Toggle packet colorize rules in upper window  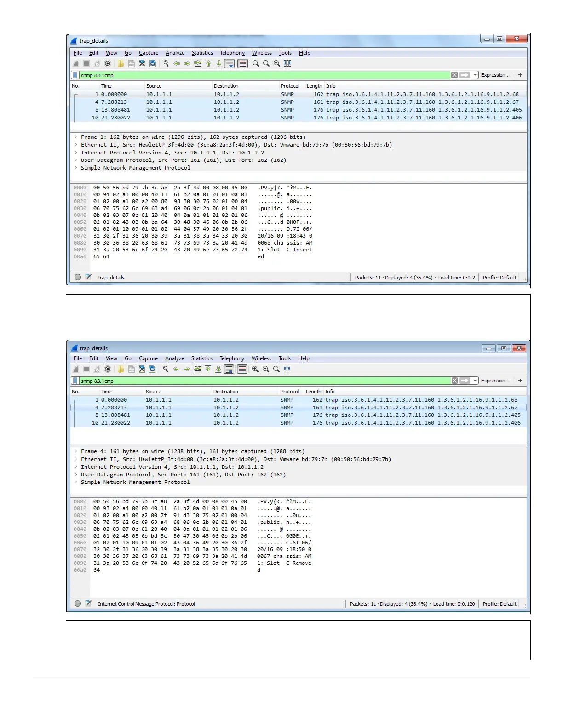click(x=243, y=63)
